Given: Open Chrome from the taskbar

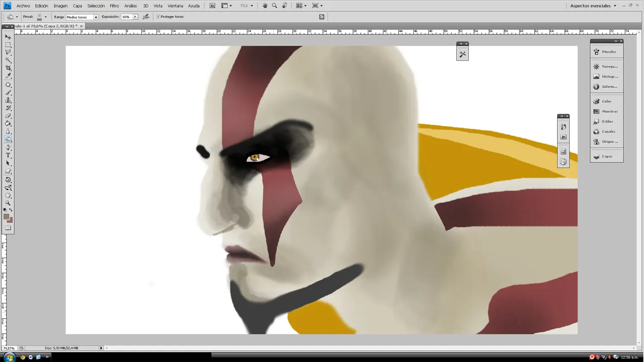Looking at the screenshot, I should (x=23, y=357).
